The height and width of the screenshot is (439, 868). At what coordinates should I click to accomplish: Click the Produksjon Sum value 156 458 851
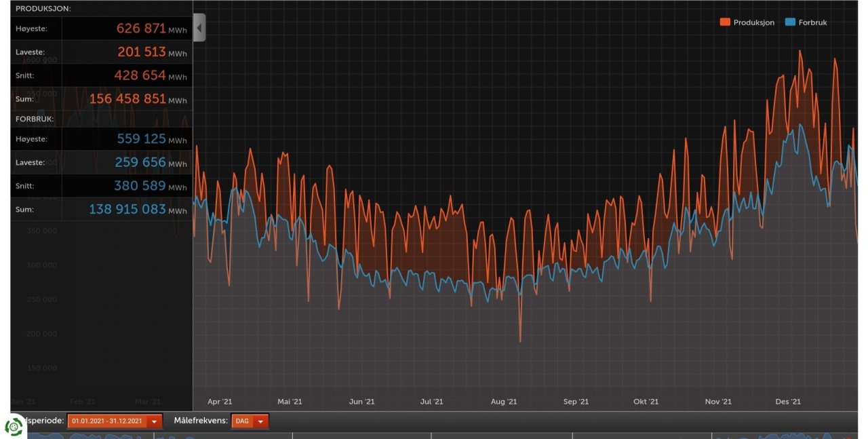coord(127,99)
